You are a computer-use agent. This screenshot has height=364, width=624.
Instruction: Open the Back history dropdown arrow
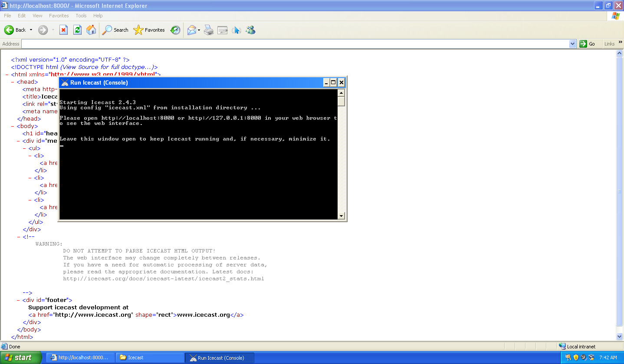(31, 30)
